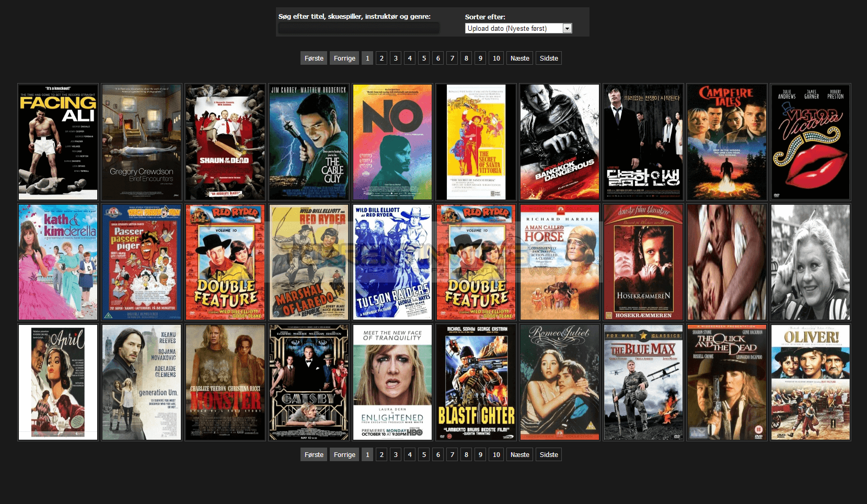Viewport: 867px width, 504px height.
Task: Select The Secret of Santa Vittoria poster
Action: pyautogui.click(x=476, y=142)
